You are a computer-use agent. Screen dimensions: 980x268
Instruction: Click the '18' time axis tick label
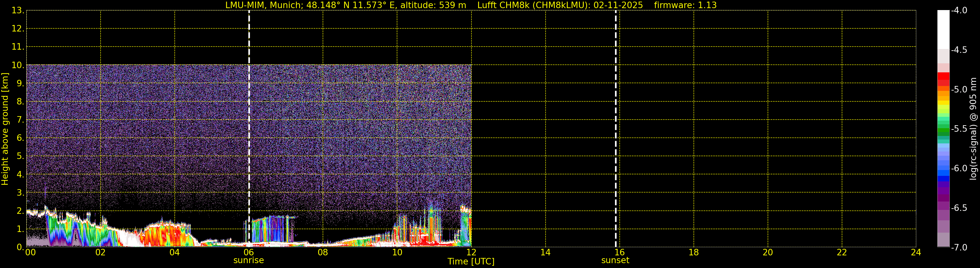point(694,252)
